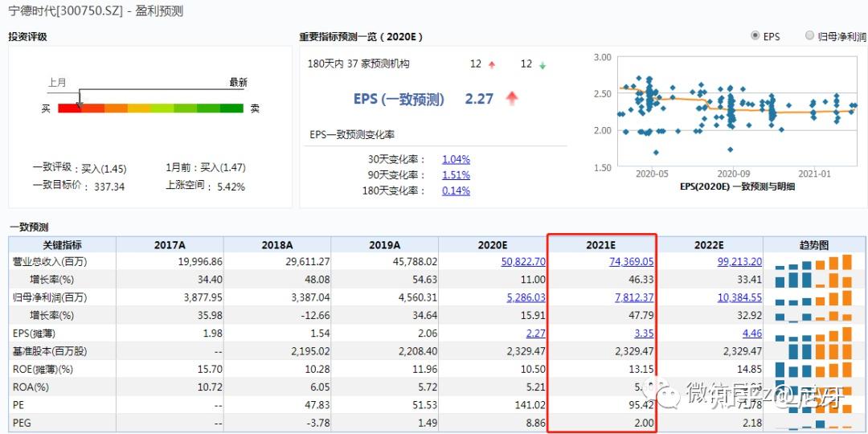Viewport: 868px width, 434px height.
Task: Open 2021E EPS link 3.35
Action: [644, 334]
